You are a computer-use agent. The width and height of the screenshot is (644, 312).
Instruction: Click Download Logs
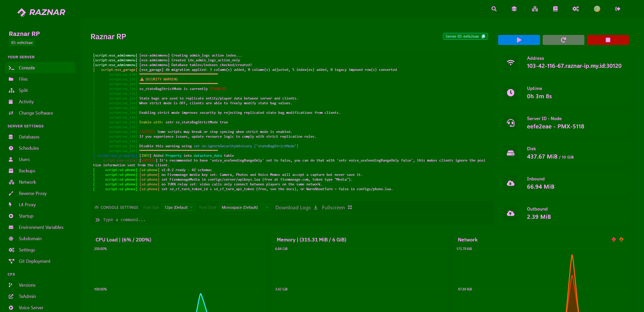click(297, 207)
